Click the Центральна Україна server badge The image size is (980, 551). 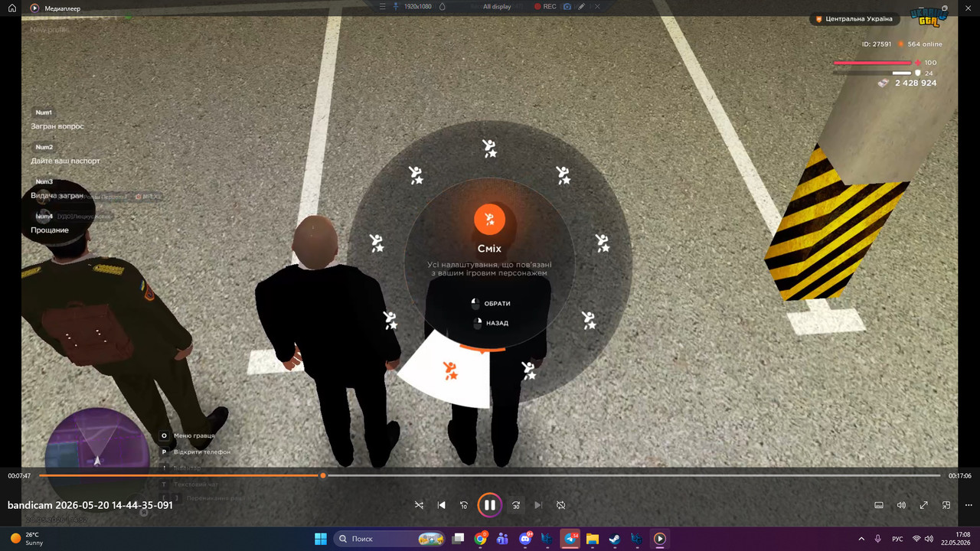point(854,19)
